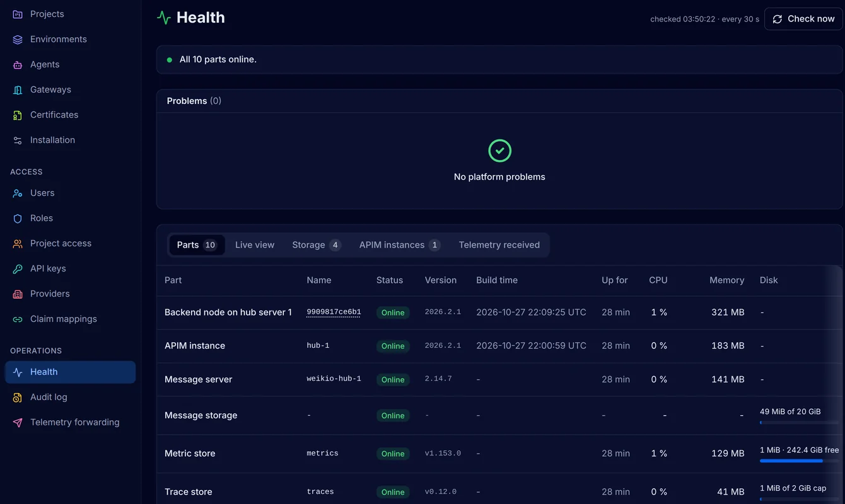Viewport: 845px width, 504px height.
Task: Click the 2026-10-27 22:00:59 UTC build time
Action: coord(531,346)
